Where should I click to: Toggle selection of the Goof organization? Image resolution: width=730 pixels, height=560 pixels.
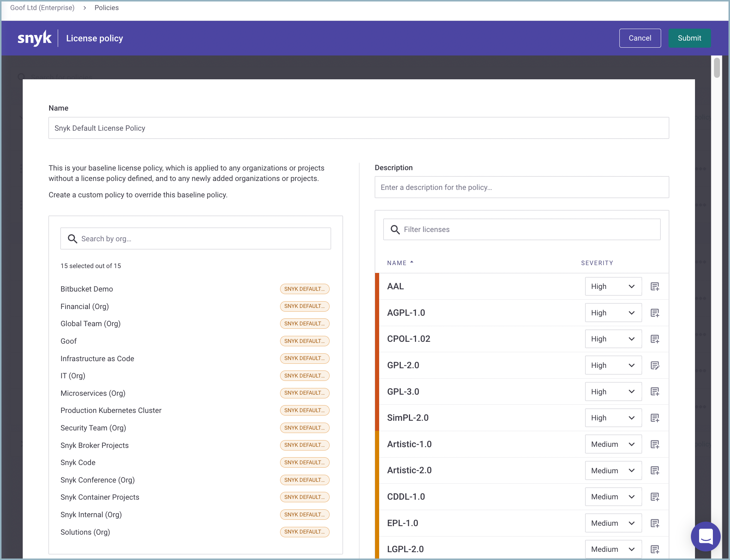69,341
